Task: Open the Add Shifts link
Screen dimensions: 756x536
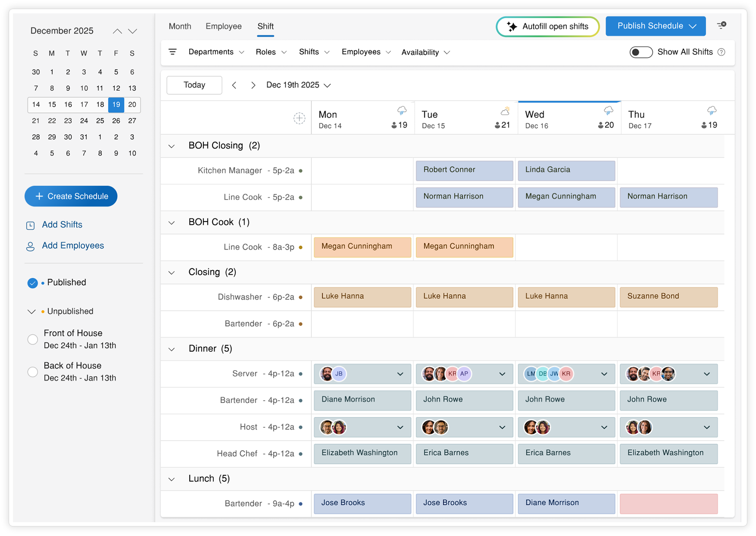Action: tap(62, 225)
